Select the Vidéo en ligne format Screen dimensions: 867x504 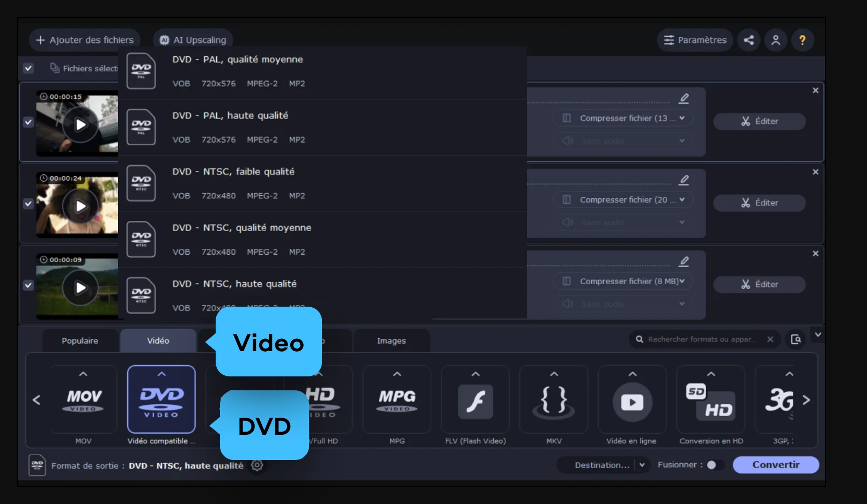[632, 399]
